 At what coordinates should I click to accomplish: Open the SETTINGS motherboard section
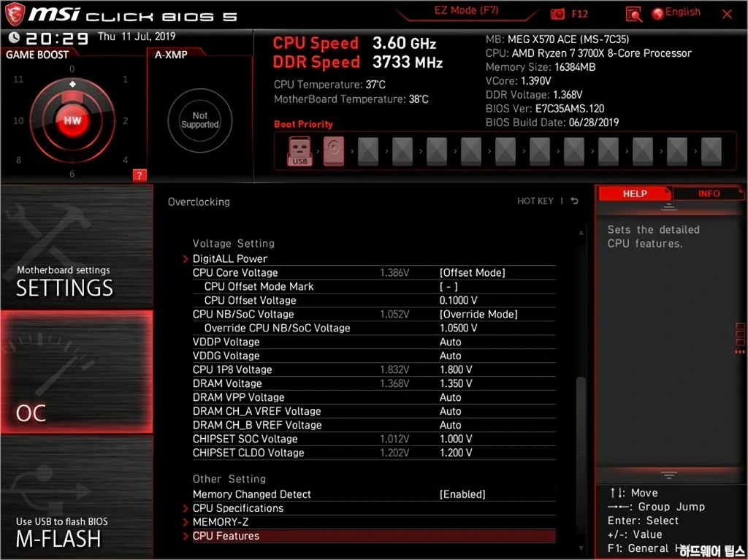pos(77,247)
